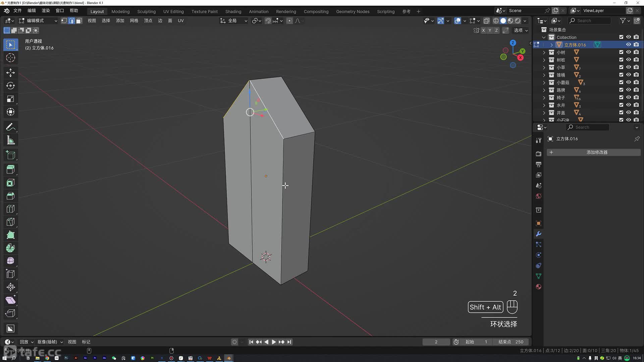Click the outliner Search field
644x362 pixels.
pos(590,21)
